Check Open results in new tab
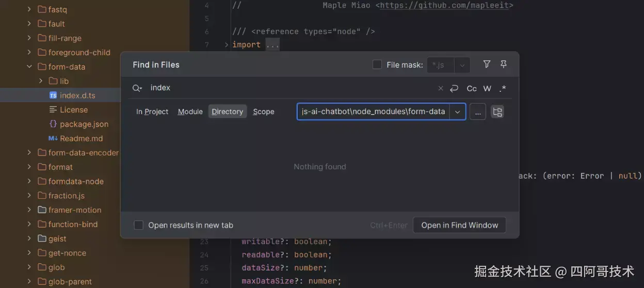The image size is (644, 288). tap(138, 225)
